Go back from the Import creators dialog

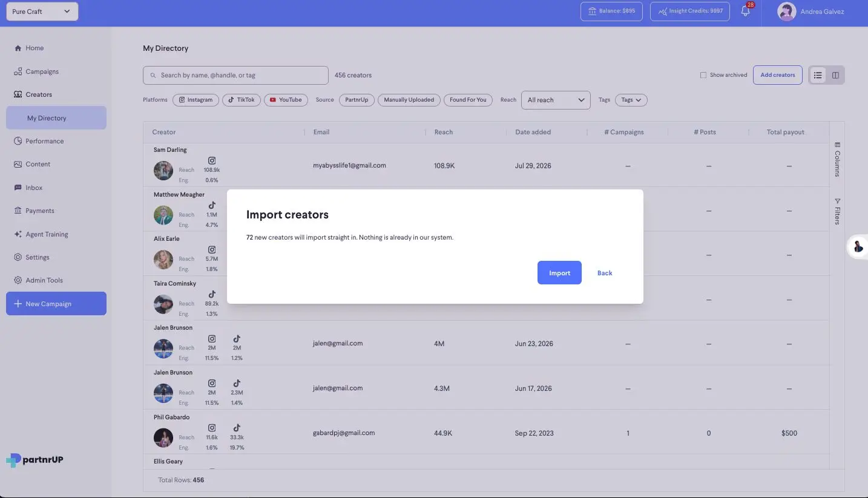coord(605,273)
